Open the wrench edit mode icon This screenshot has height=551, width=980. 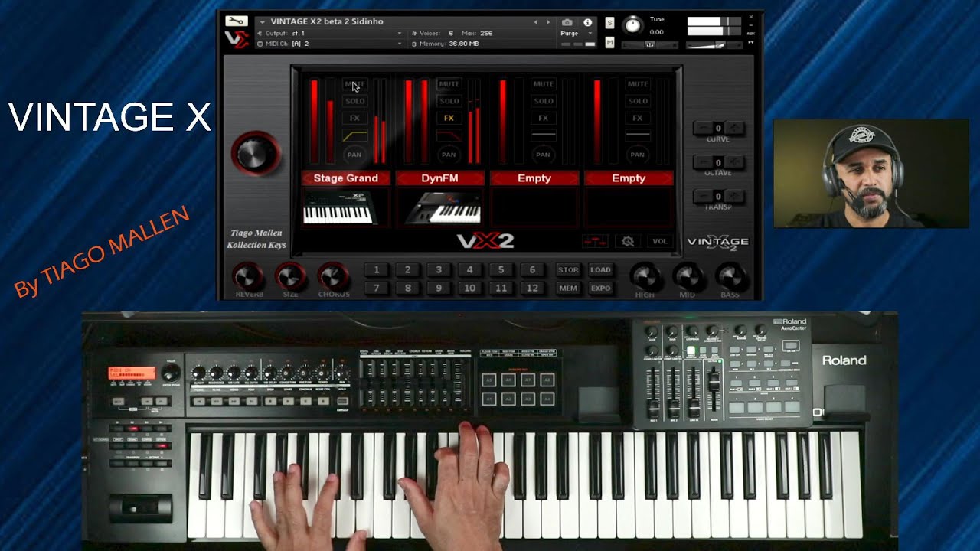tap(236, 21)
